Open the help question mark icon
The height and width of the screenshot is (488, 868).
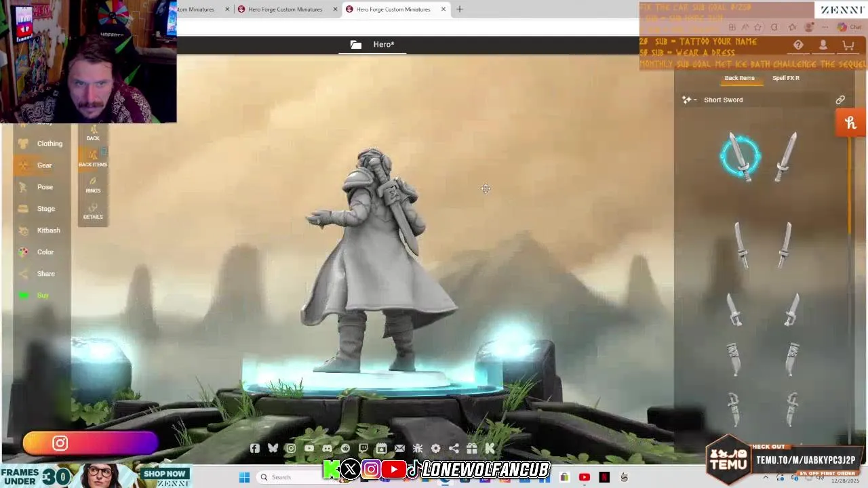(798, 45)
